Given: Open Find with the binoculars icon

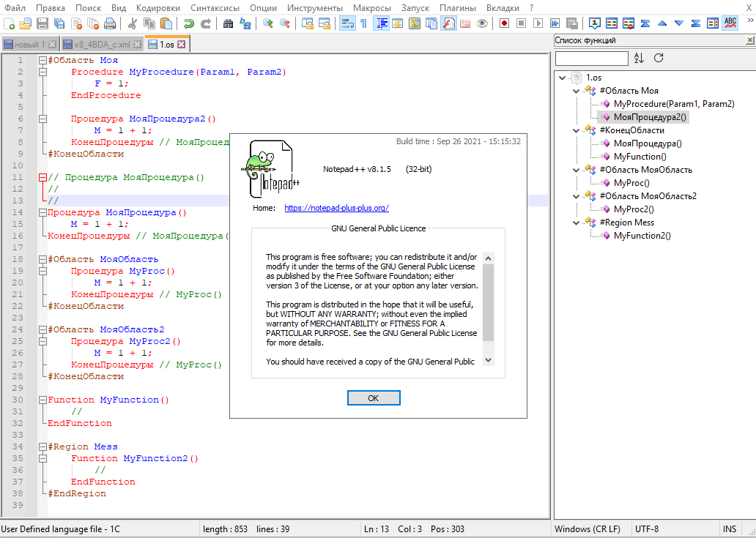Looking at the screenshot, I should 229,23.
